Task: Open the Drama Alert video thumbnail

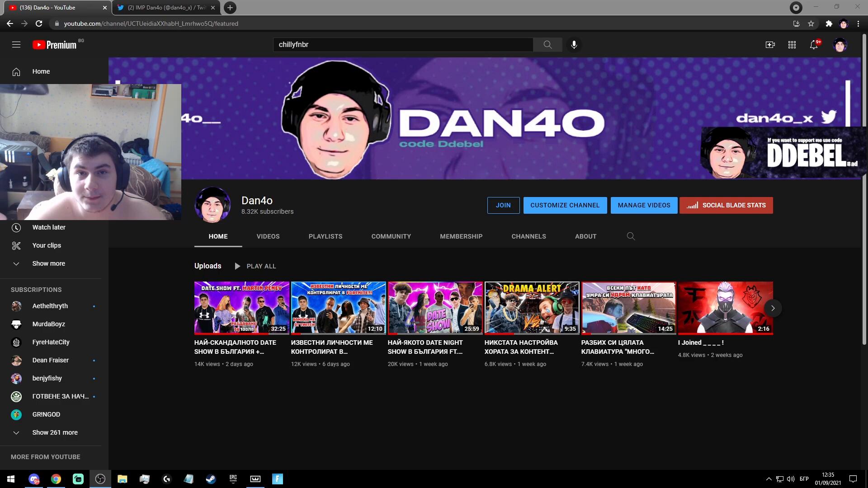Action: pos(532,308)
